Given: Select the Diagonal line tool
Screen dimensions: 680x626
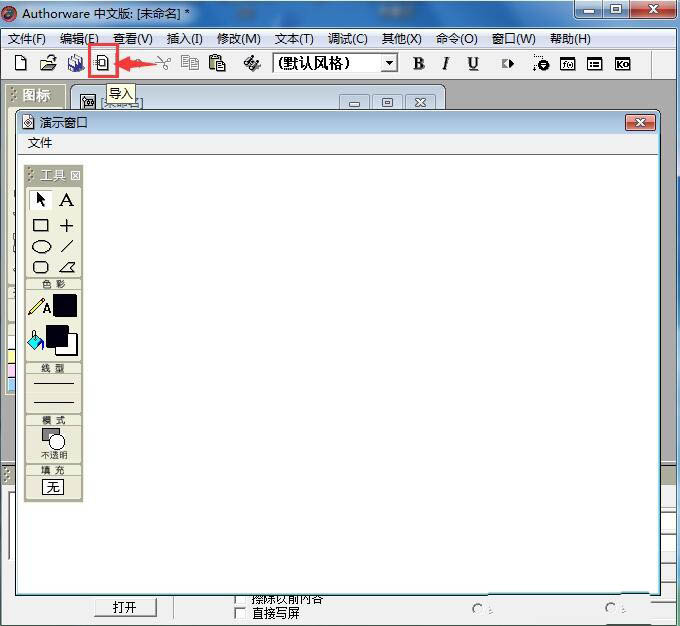Looking at the screenshot, I should point(67,246).
